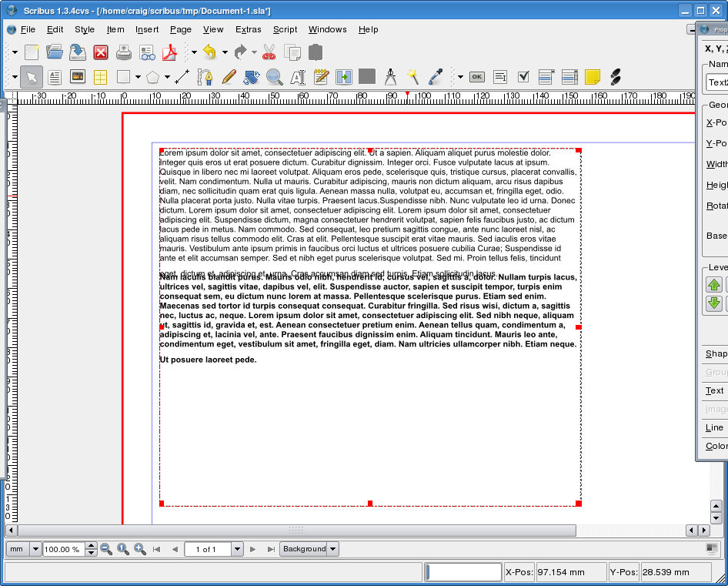Click the Save as PDF icon
This screenshot has height=586, width=728.
coord(169,52)
